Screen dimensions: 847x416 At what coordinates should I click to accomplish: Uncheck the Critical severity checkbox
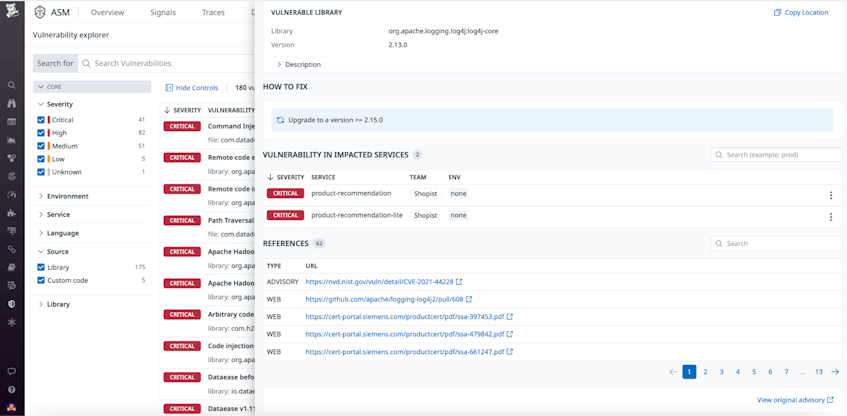point(41,120)
